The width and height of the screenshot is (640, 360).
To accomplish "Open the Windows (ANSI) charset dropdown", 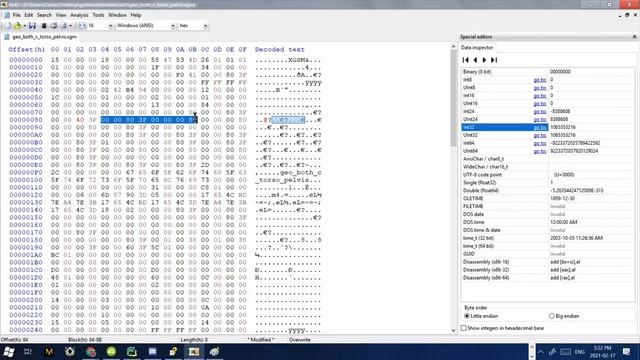I will click(x=173, y=26).
